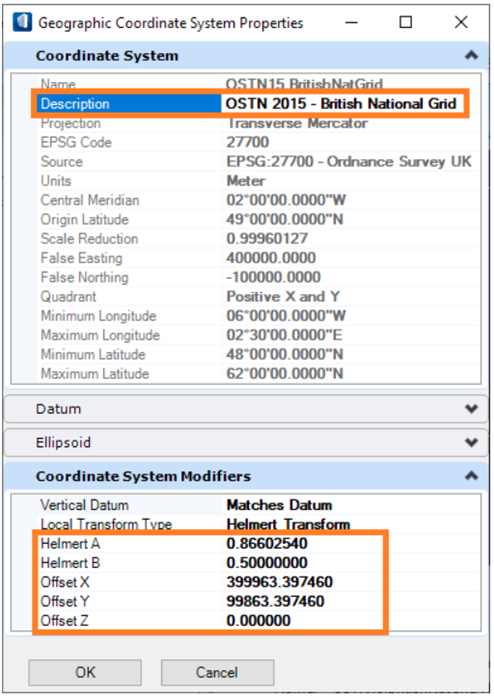Click the EPSG:27700 - Ordnance Survey UK value

click(349, 161)
